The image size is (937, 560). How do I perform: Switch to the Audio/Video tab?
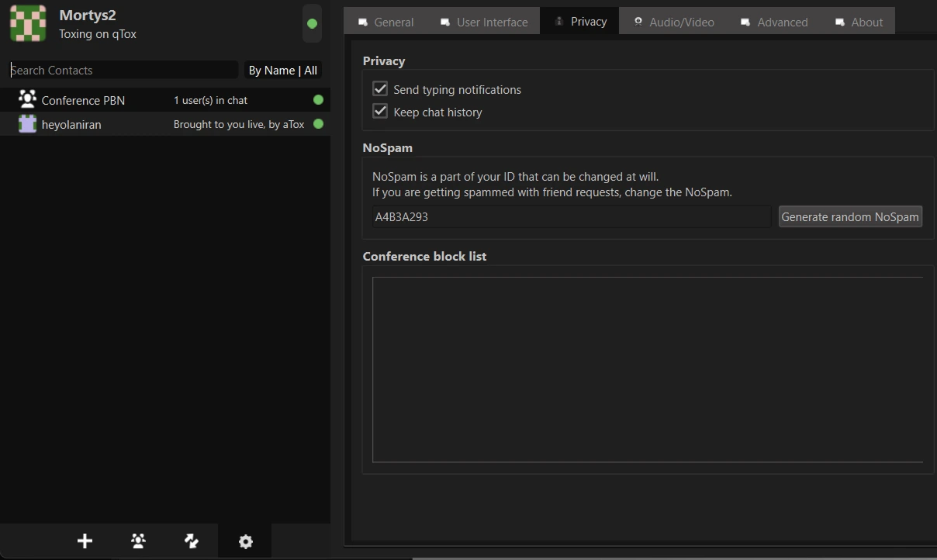673,22
